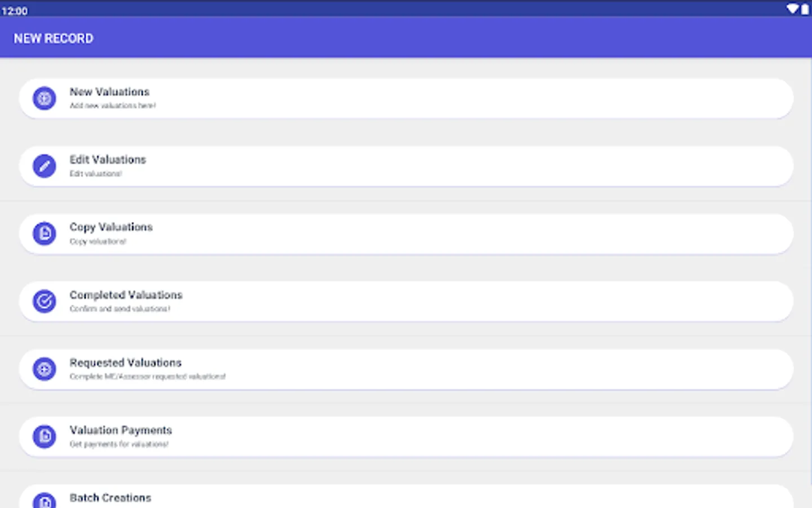Click the 'Copy valuations!' subtitle

98,241
